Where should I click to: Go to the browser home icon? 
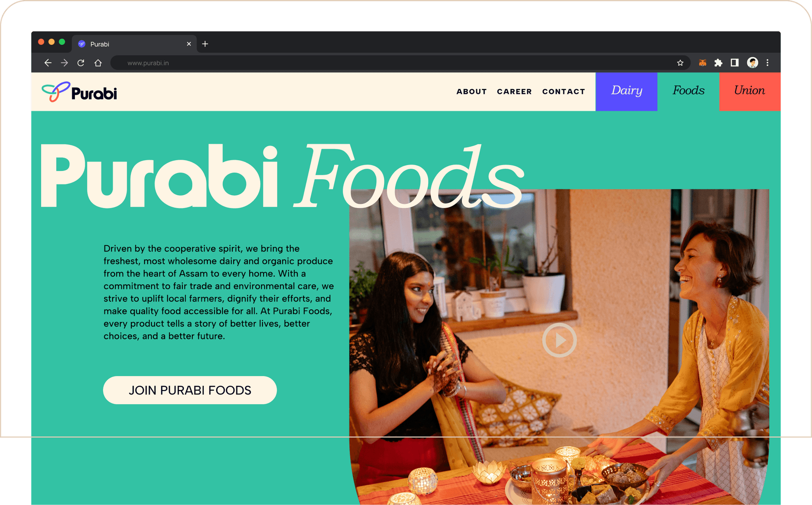click(98, 63)
